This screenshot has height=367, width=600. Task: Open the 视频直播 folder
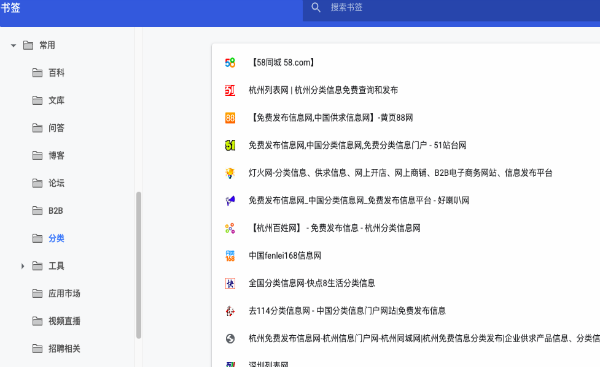(64, 321)
